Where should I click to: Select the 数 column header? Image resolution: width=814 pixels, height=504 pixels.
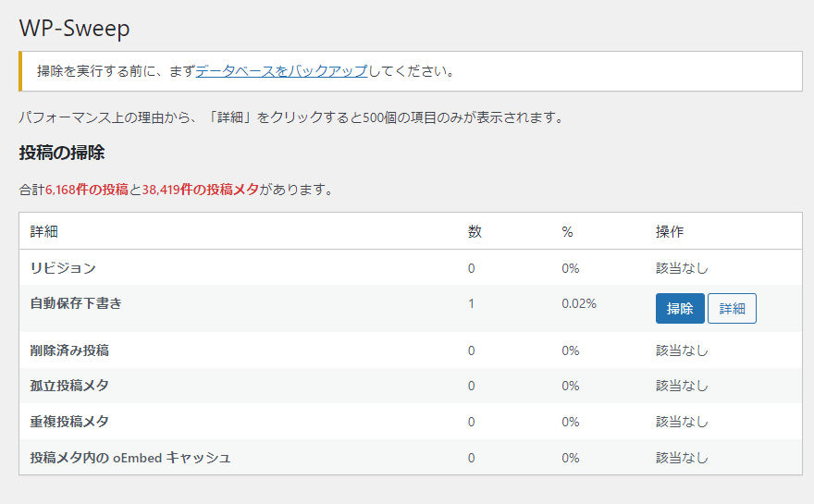[x=475, y=231]
